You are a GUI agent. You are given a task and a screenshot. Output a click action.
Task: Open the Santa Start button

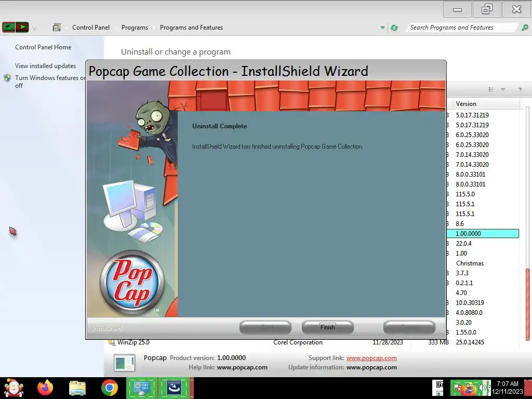[14, 388]
